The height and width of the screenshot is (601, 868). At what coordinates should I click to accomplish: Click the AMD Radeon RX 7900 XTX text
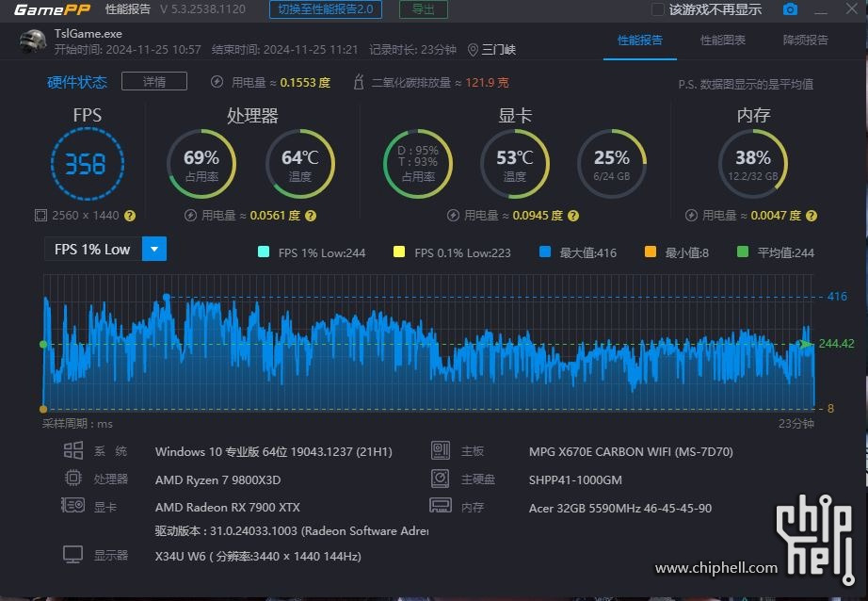[228, 507]
